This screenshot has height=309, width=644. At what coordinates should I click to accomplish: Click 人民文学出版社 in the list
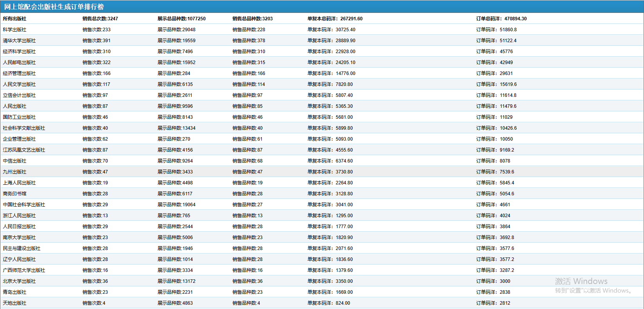pos(19,84)
